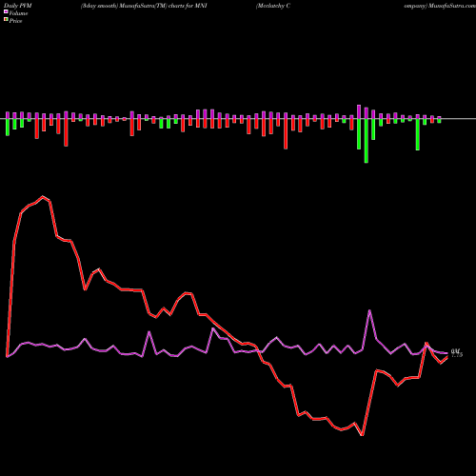This screenshot has width=476, height=476.
Task: Click the red-green Price legend swatch
Action: (x=6, y=20)
